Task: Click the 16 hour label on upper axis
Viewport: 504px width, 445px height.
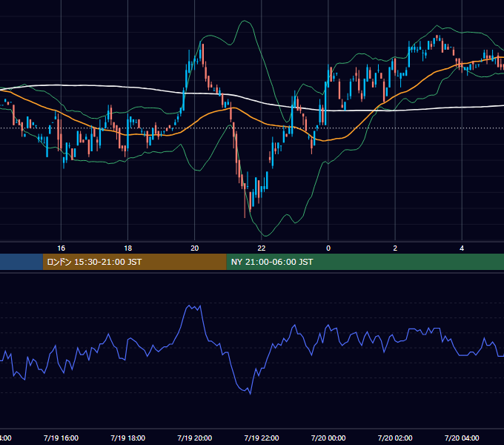Action: click(61, 248)
